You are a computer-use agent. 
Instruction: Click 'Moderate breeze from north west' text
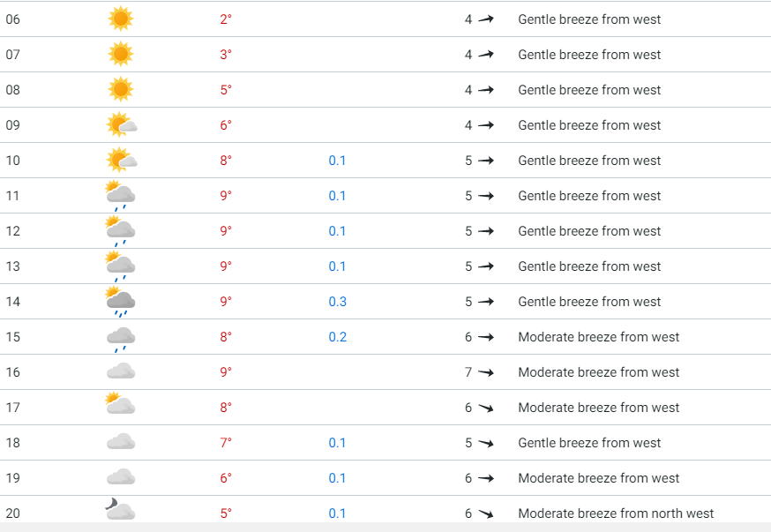616,513
